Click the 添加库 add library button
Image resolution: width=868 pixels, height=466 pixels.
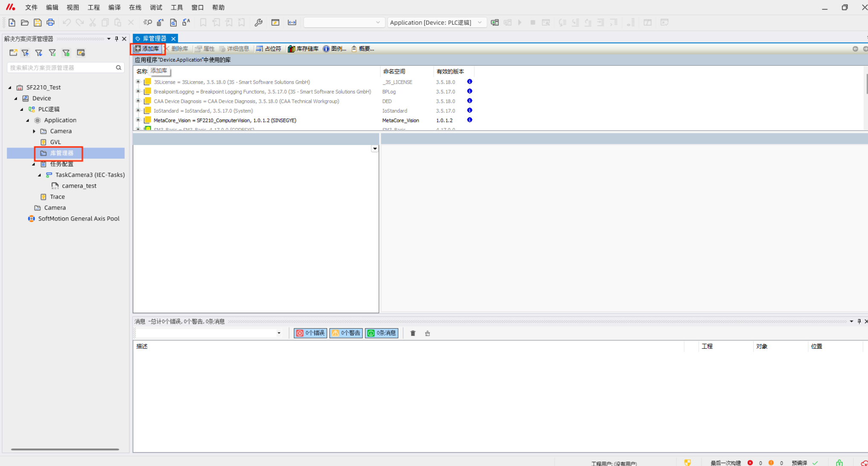(147, 49)
